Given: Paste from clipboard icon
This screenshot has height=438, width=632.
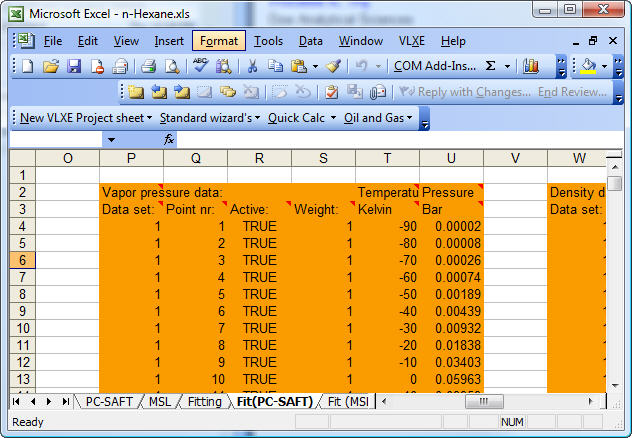Looking at the screenshot, I should (299, 66).
